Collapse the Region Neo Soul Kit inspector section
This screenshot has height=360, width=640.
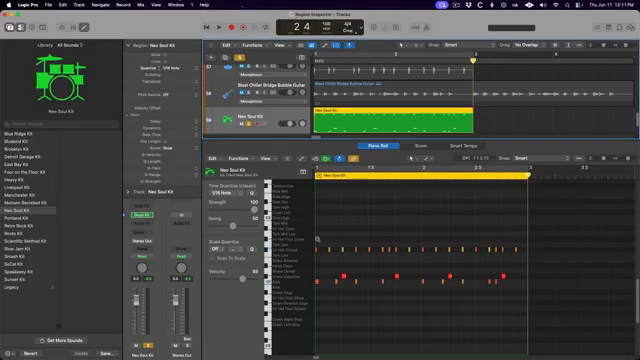point(128,45)
